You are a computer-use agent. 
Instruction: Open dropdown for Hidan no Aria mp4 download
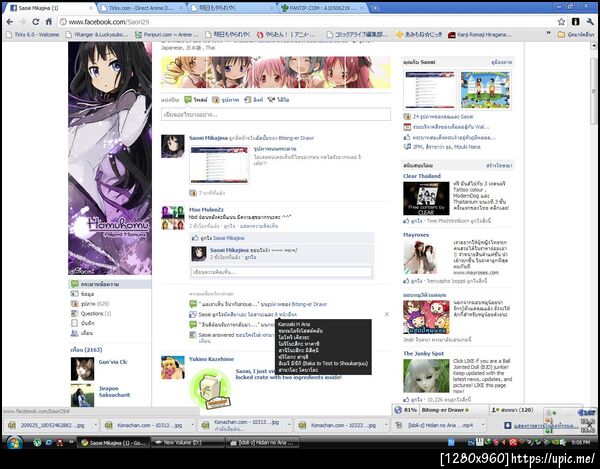(x=483, y=425)
